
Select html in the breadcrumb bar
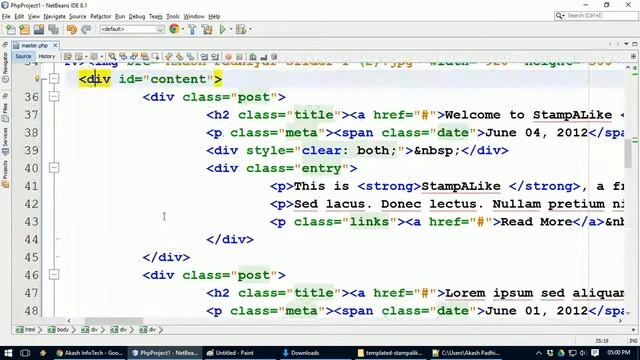point(26,329)
